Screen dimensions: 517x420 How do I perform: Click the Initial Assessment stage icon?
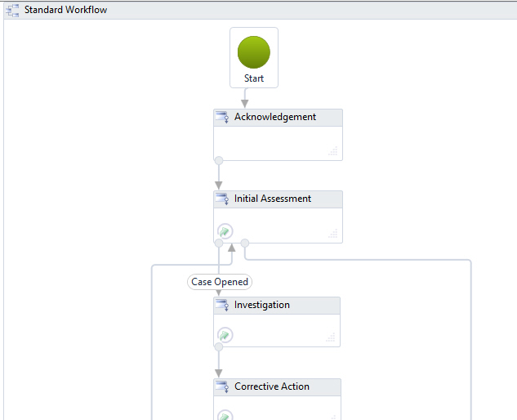[x=222, y=199]
